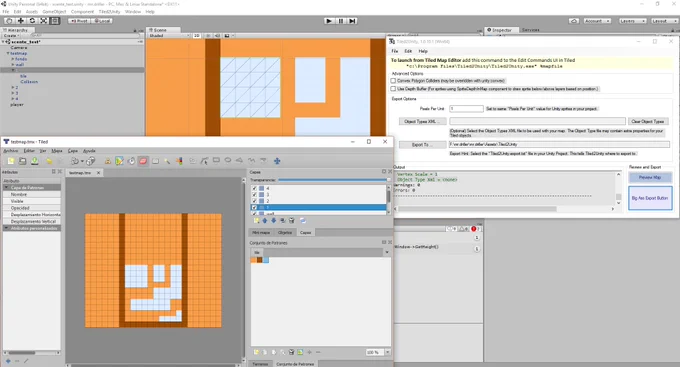The image size is (680, 367).
Task: Toggle Pivot handle mode button in Unity
Action: (x=79, y=21)
